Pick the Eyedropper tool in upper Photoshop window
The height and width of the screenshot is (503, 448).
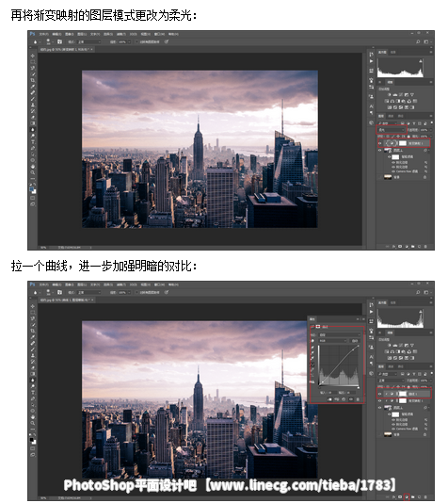point(33,87)
